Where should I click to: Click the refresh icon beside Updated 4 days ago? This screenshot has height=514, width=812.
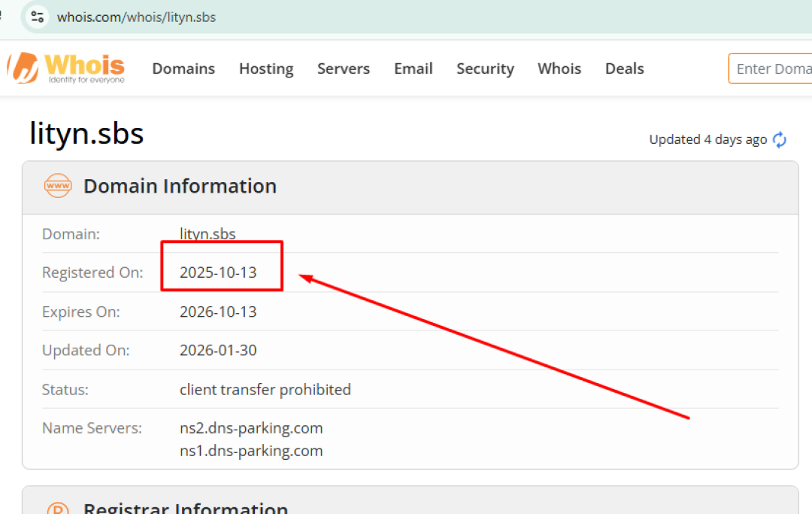click(780, 139)
